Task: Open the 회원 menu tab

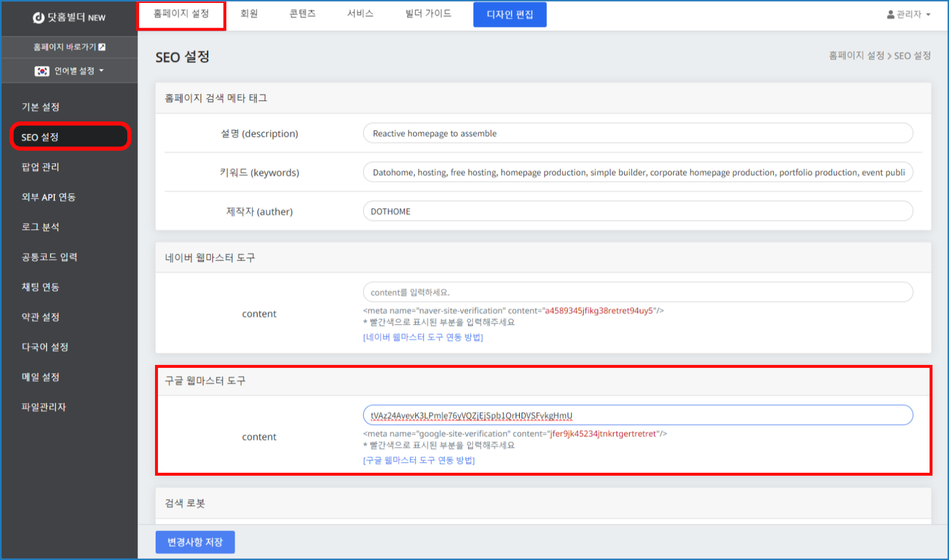Action: point(249,14)
